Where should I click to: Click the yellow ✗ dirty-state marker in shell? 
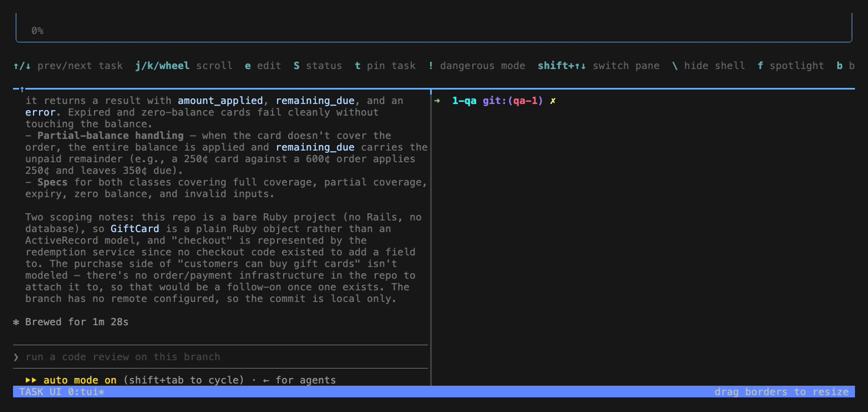click(553, 101)
